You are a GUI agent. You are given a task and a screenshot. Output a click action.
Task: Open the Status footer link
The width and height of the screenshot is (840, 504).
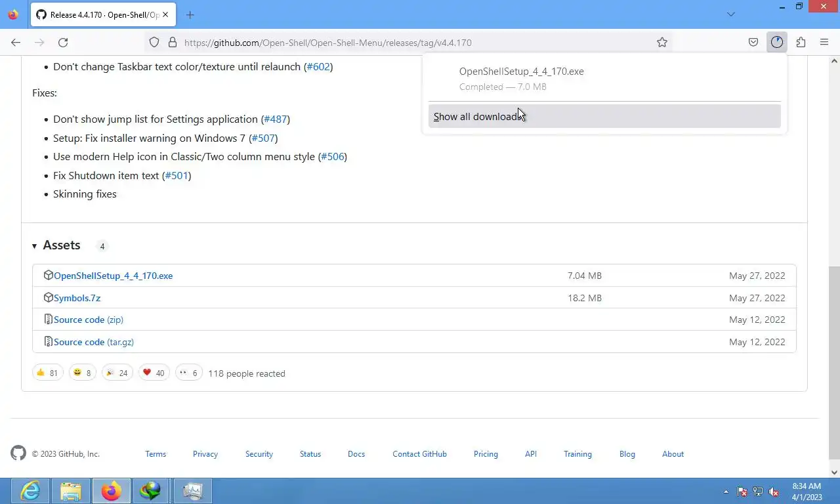310,454
